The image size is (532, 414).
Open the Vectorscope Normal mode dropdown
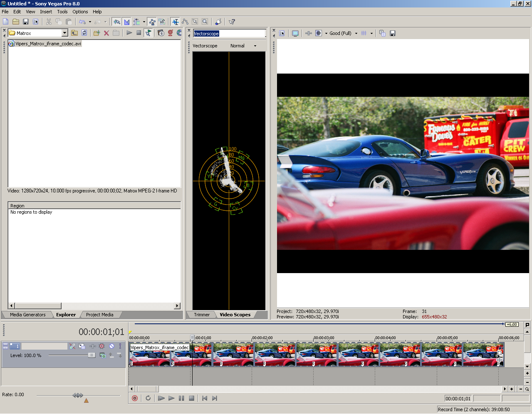[x=255, y=46]
